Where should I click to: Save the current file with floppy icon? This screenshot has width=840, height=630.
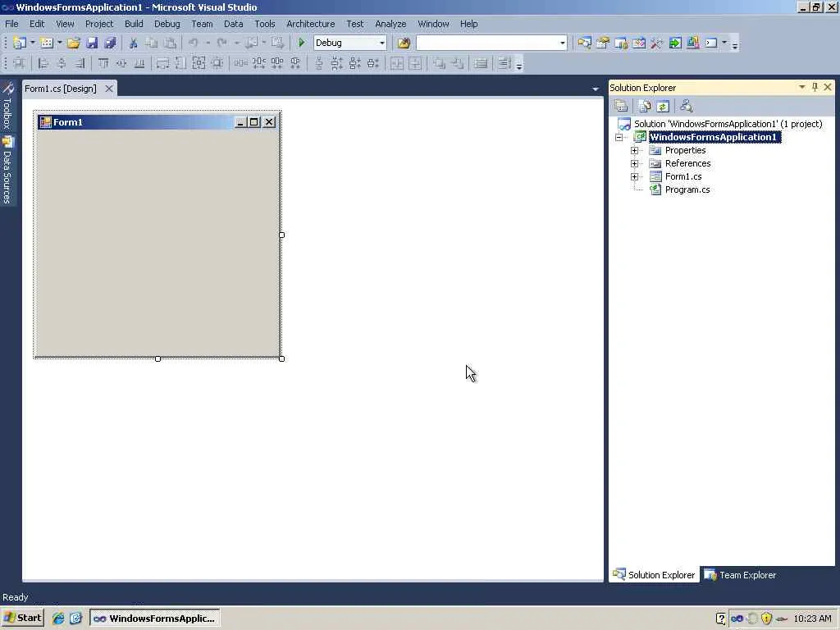[92, 43]
